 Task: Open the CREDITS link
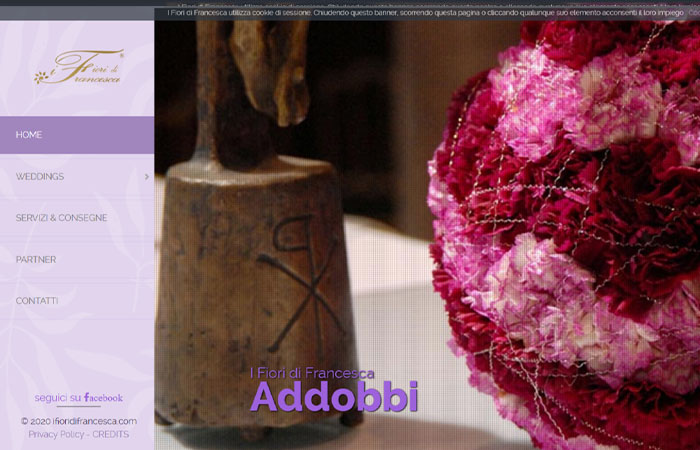point(111,434)
